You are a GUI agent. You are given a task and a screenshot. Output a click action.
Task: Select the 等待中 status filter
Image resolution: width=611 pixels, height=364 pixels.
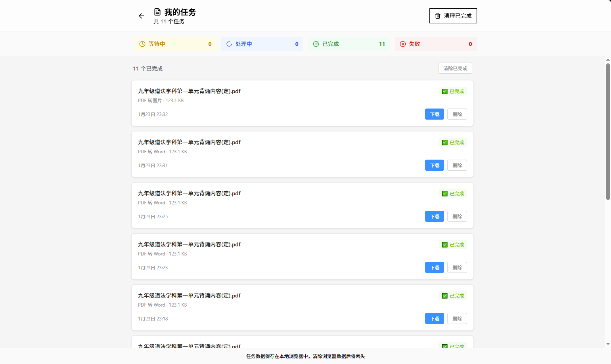pyautogui.click(x=175, y=44)
